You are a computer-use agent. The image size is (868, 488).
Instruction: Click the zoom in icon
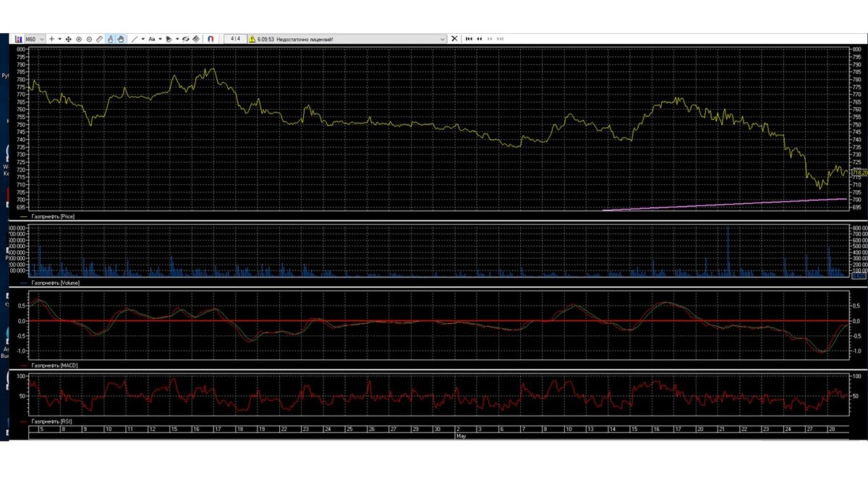(79, 39)
